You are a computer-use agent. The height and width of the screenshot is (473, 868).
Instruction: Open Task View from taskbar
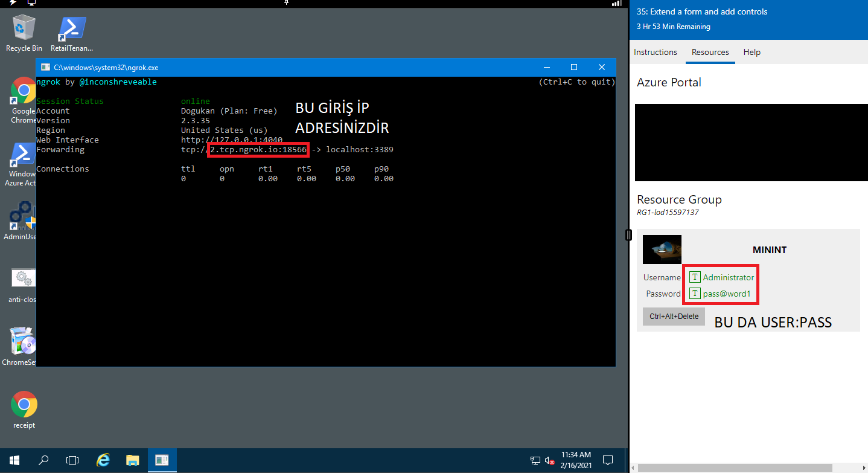(72, 460)
